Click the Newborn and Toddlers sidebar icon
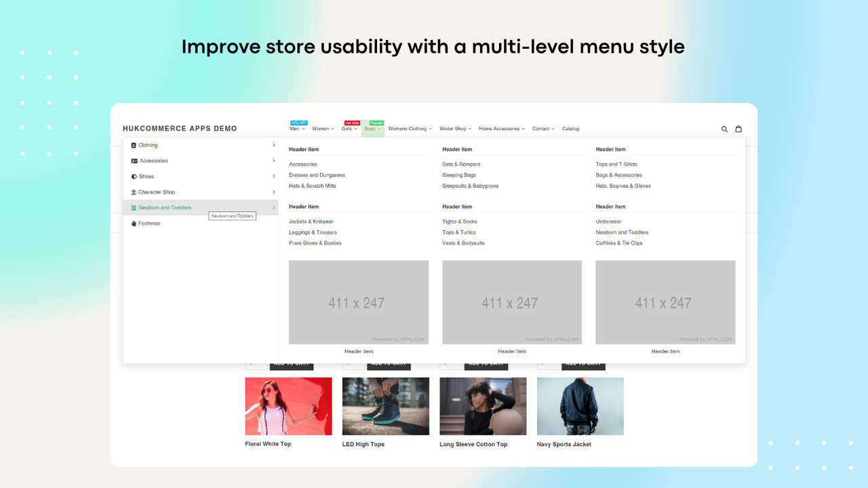 point(134,207)
